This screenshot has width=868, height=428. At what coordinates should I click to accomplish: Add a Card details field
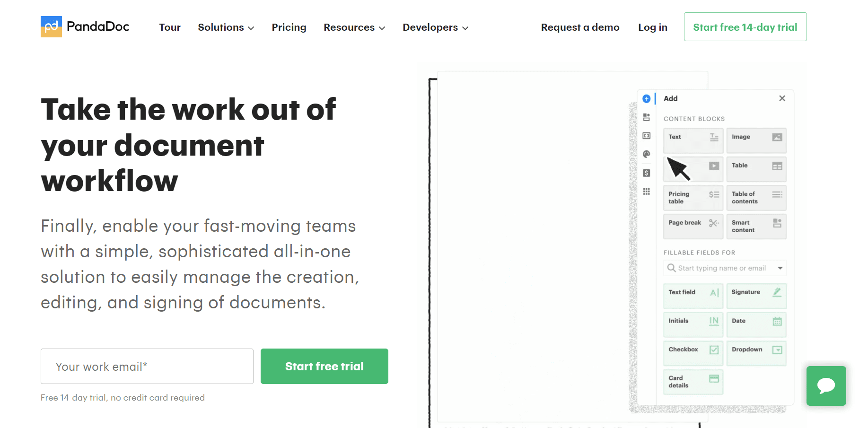point(693,382)
